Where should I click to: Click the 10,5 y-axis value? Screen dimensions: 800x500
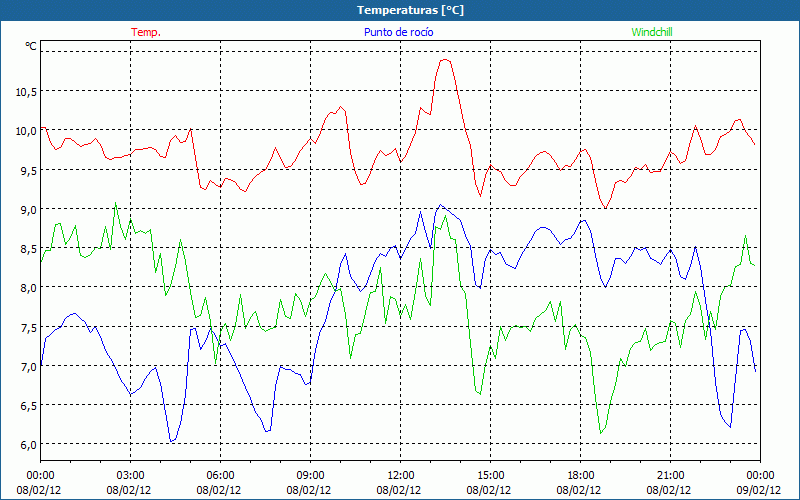(x=26, y=92)
